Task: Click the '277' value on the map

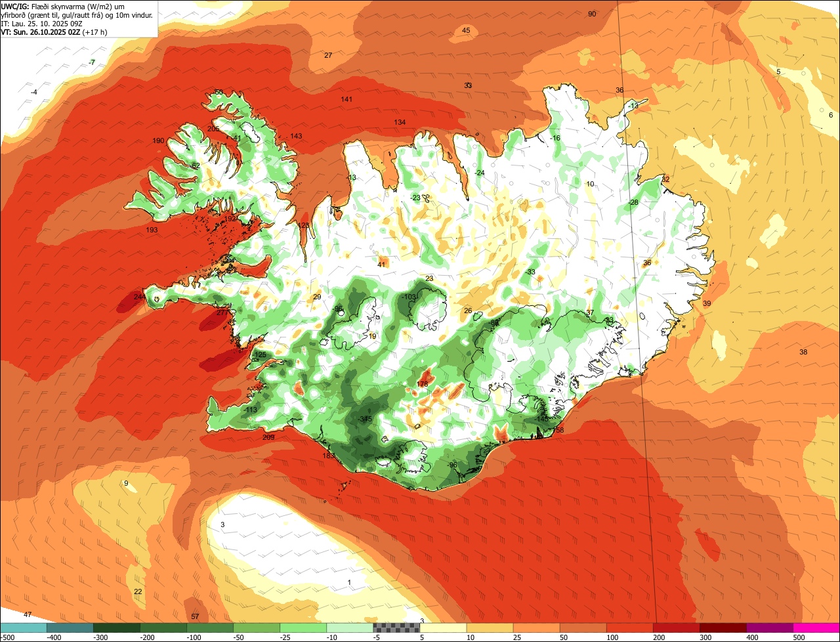Action: (x=222, y=312)
